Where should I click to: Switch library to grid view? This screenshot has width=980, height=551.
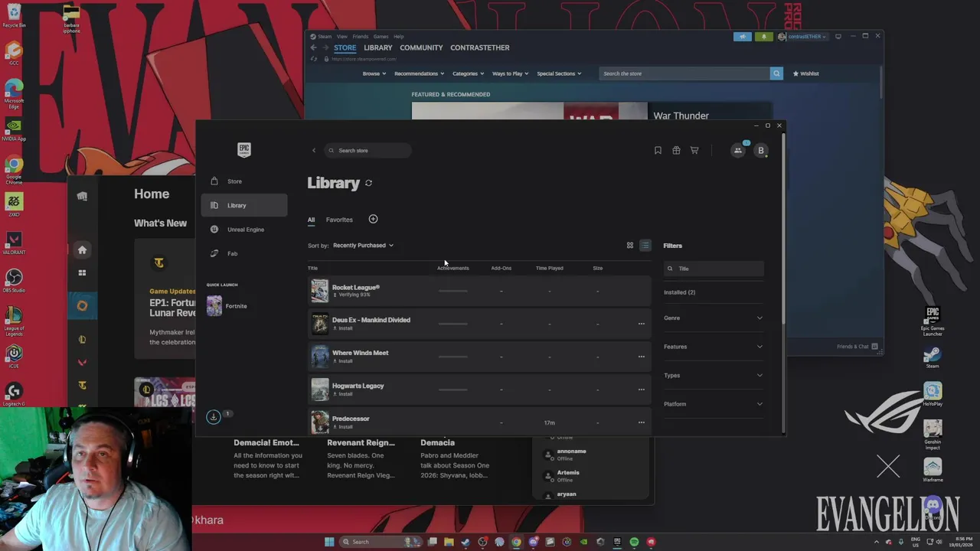630,246
